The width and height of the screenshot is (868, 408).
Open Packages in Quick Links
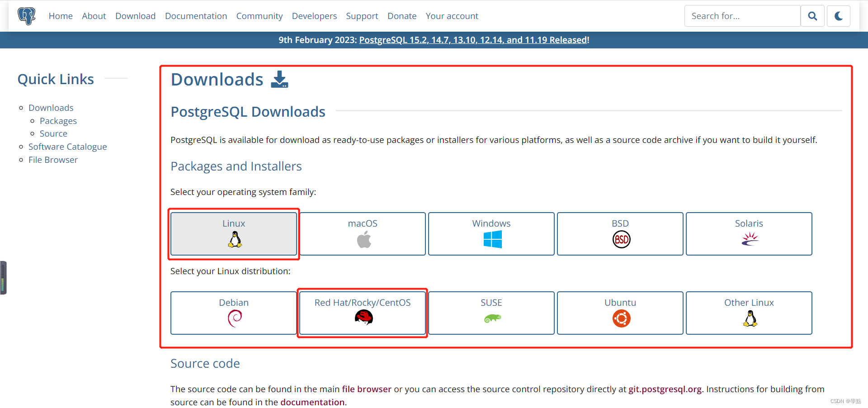tap(58, 121)
